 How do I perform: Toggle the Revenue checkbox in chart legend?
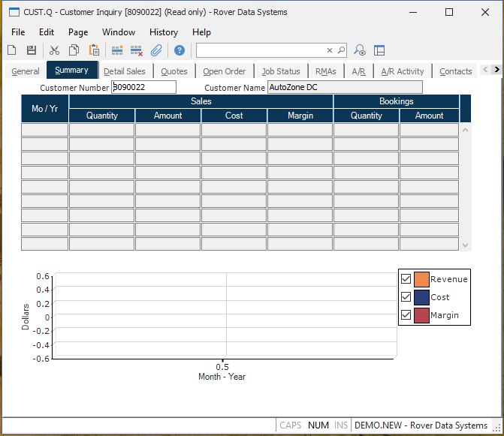point(406,279)
